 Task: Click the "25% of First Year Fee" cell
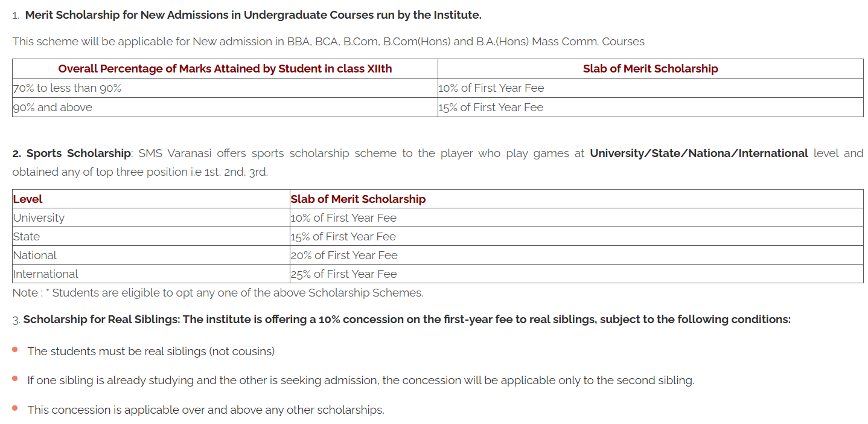(x=344, y=274)
